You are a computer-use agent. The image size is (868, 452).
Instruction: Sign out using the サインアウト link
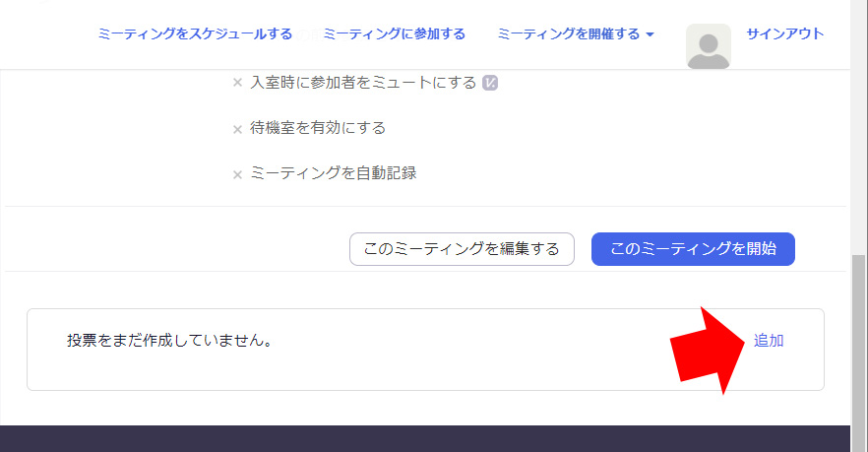784,33
